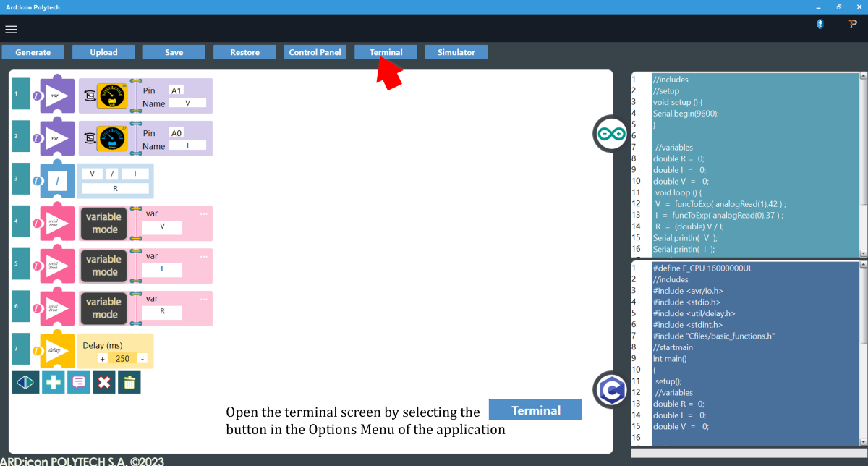Click the green plus add block icon
This screenshot has height=466, width=868.
coord(52,382)
